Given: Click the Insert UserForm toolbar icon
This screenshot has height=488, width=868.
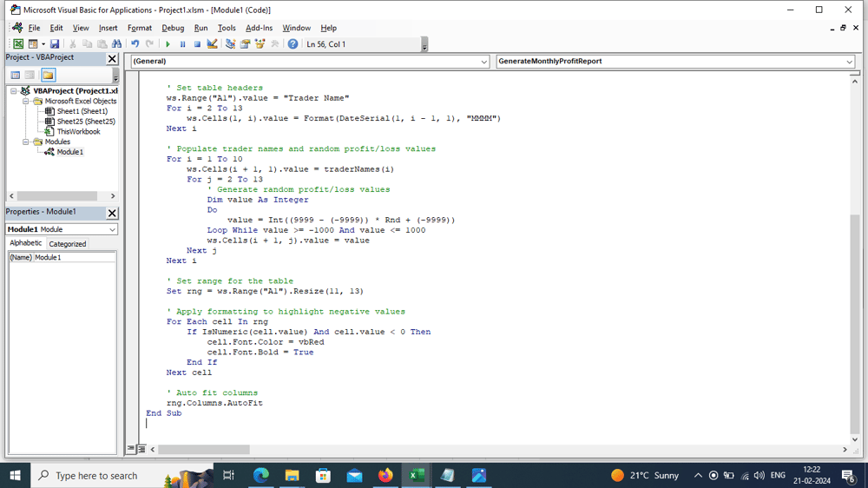Looking at the screenshot, I should coord(33,43).
